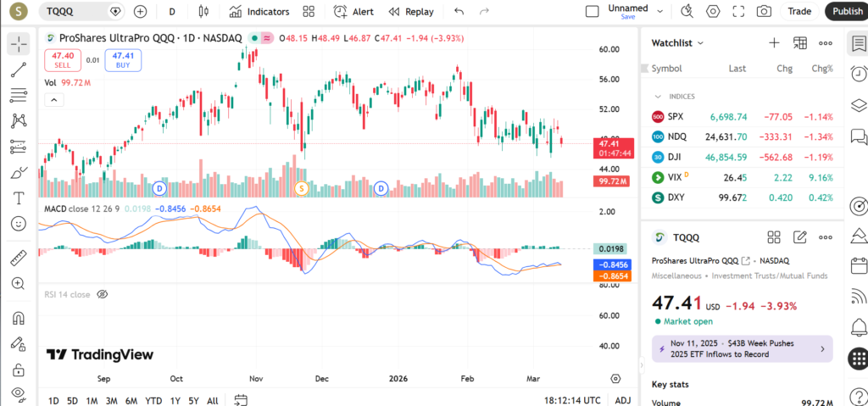Select the Trend Line drawing tool
868x406 pixels.
pyautogui.click(x=19, y=70)
